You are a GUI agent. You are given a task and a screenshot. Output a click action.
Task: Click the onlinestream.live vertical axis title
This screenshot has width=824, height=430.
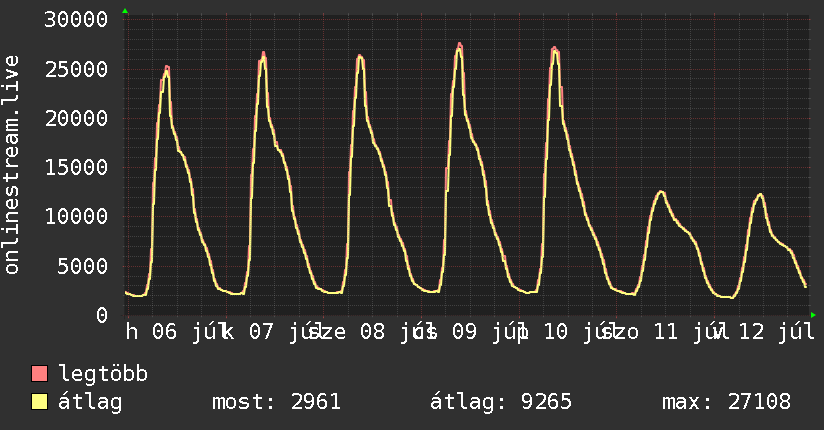11,165
